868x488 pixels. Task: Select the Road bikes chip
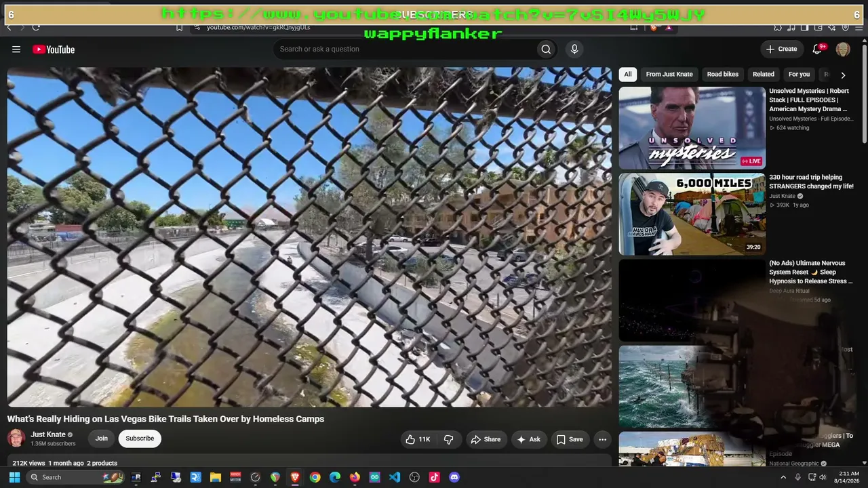pos(723,75)
